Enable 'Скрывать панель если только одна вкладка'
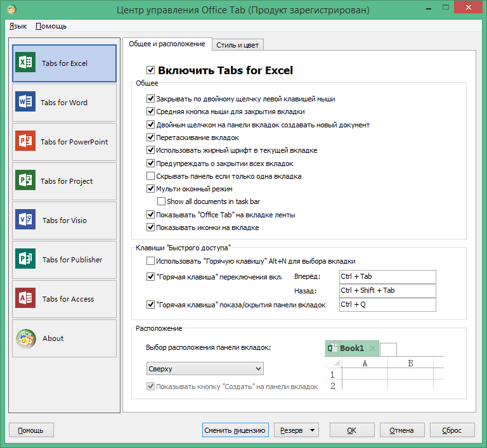Image resolution: width=487 pixels, height=448 pixels. 151,176
